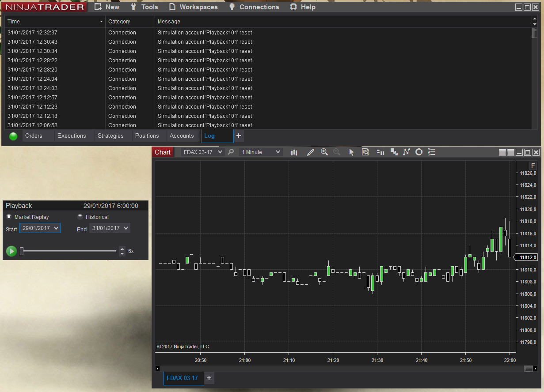
Task: Open the FDAX 03-17 instrument dropdown
Action: tap(203, 152)
